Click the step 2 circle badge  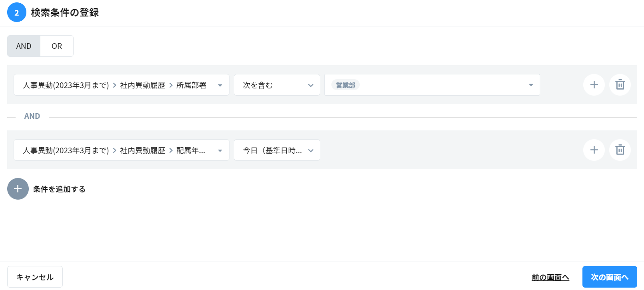[16, 12]
